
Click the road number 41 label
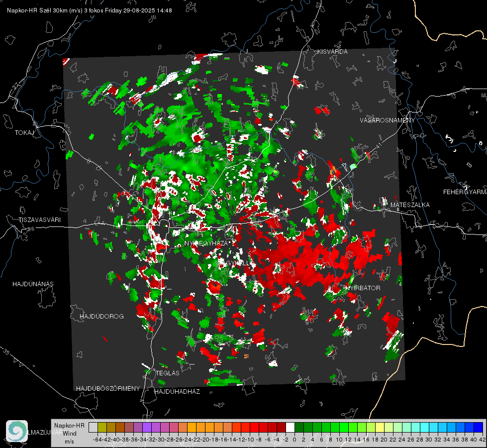tap(378, 145)
